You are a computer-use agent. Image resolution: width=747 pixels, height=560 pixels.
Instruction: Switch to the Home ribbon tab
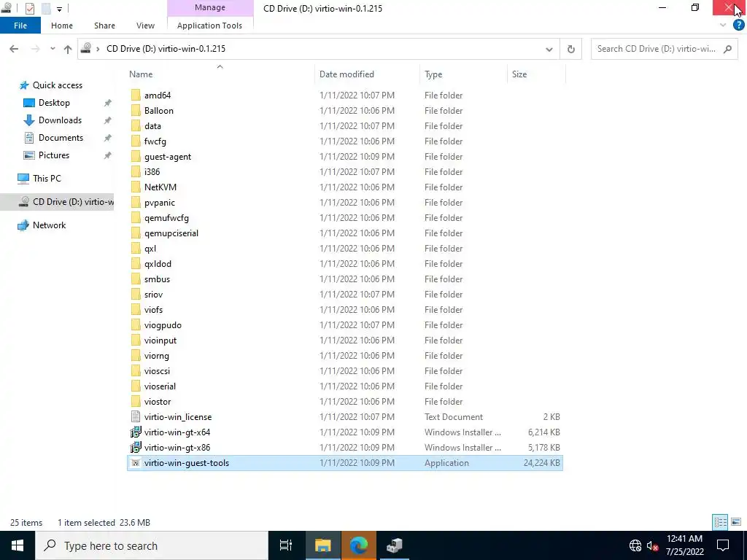click(62, 26)
